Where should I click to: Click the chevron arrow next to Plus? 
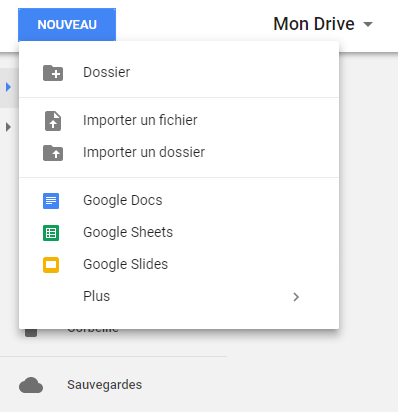pos(296,297)
